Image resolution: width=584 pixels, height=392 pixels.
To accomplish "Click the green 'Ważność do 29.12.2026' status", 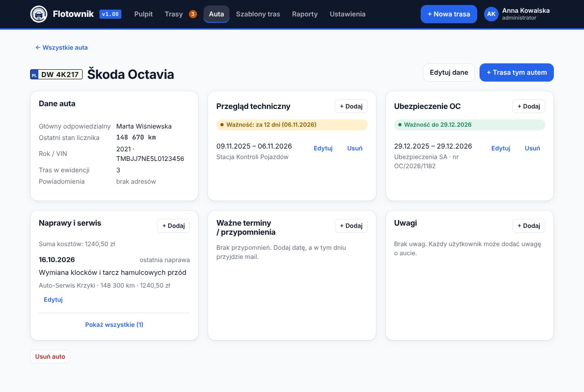I will [x=469, y=124].
